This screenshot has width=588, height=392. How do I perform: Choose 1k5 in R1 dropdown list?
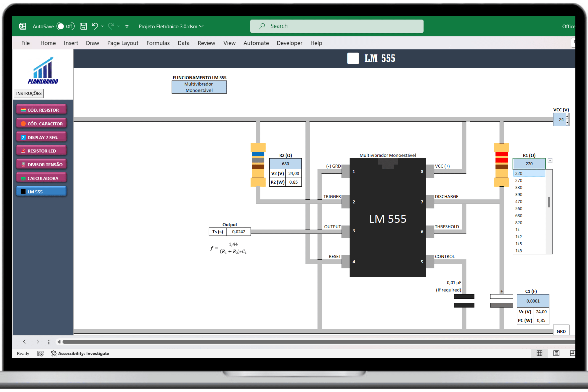[x=529, y=244]
